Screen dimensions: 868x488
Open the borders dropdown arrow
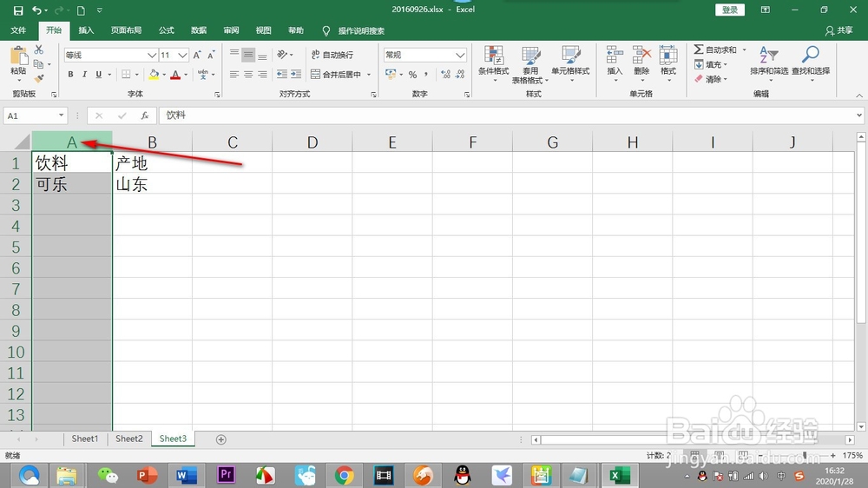pos(137,74)
